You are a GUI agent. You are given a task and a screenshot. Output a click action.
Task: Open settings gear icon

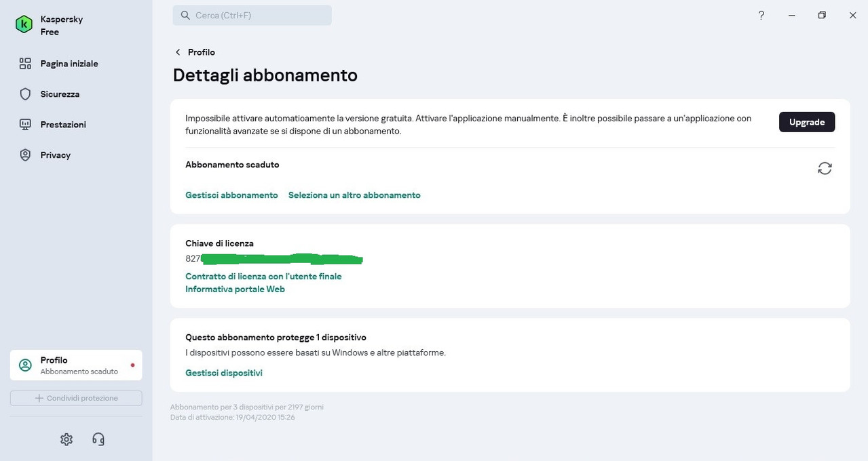[x=67, y=439]
